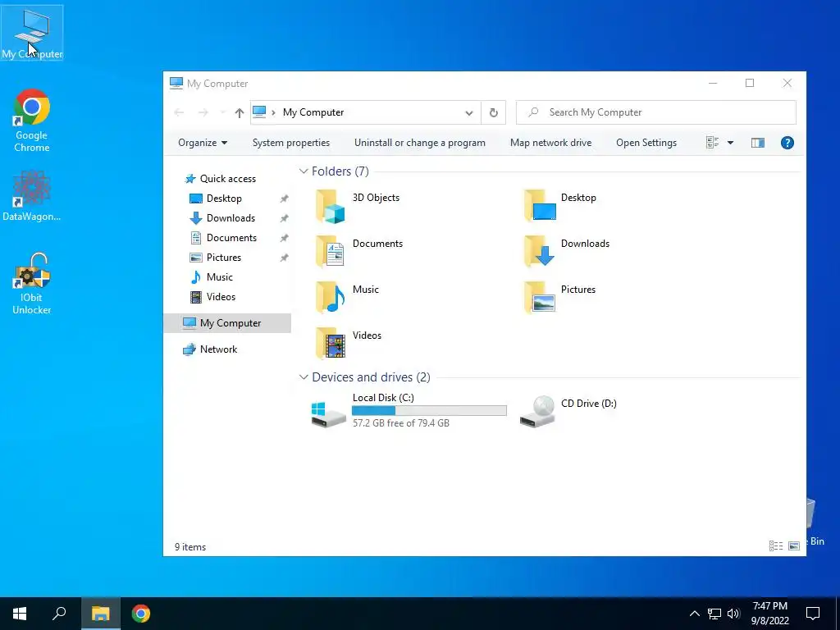
Task: Click System properties in command bar
Action: [291, 143]
